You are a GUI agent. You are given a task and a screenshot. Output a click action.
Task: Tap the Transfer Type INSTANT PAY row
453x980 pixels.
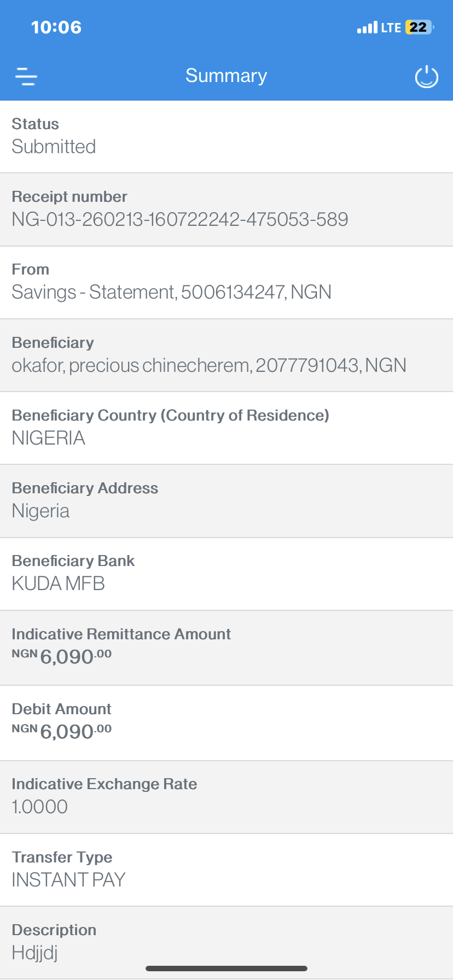226,870
